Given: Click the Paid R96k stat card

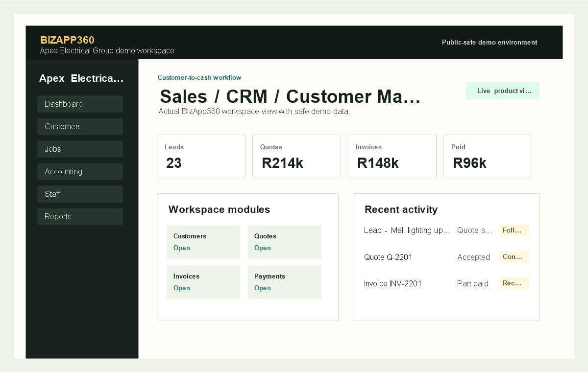Looking at the screenshot, I should pos(488,156).
